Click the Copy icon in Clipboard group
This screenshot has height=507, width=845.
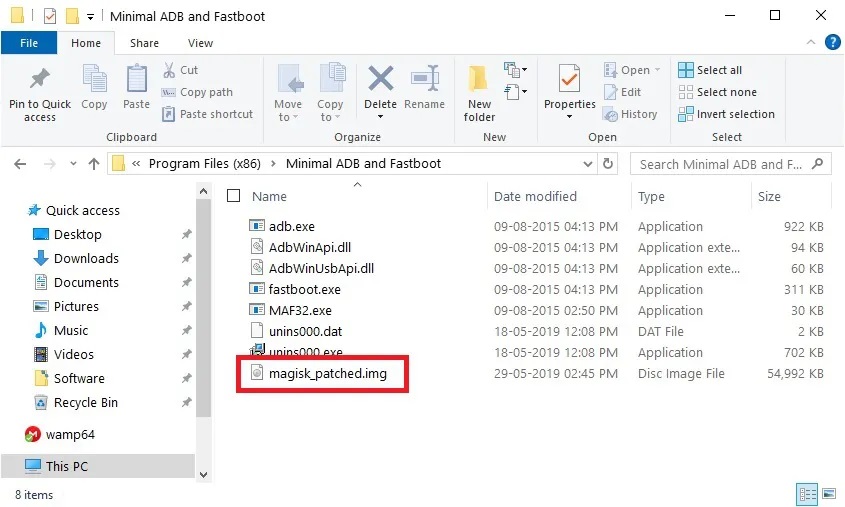point(94,80)
